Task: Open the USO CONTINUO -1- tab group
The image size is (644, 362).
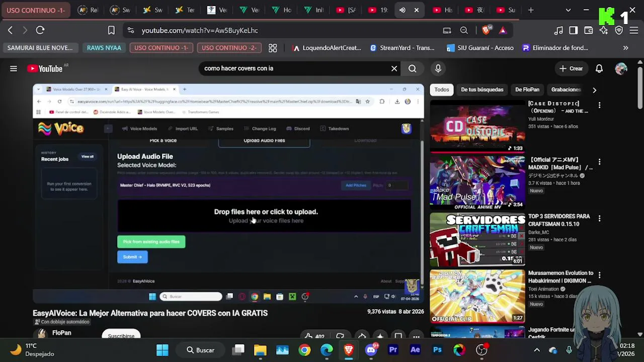Action: pos(36,10)
